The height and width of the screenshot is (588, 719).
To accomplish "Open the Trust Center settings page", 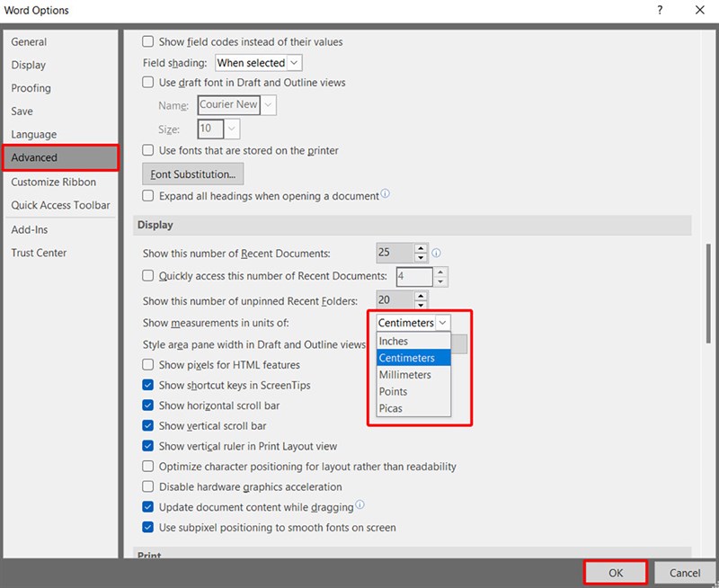I will pos(41,253).
